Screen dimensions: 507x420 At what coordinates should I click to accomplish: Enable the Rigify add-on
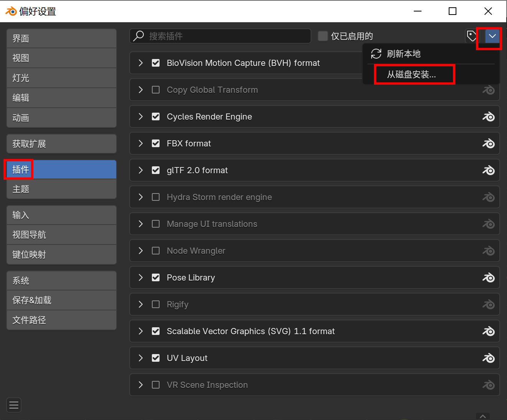(156, 304)
